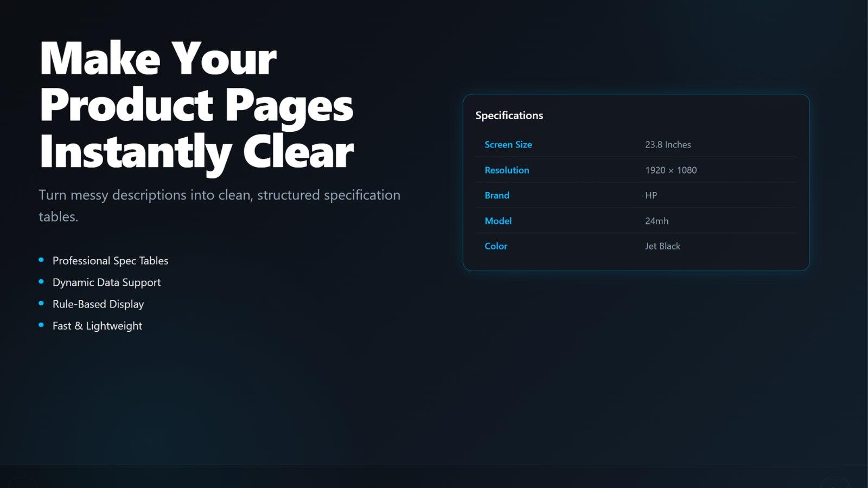Click the Jet Black color value
This screenshot has width=868, height=488.
click(662, 246)
